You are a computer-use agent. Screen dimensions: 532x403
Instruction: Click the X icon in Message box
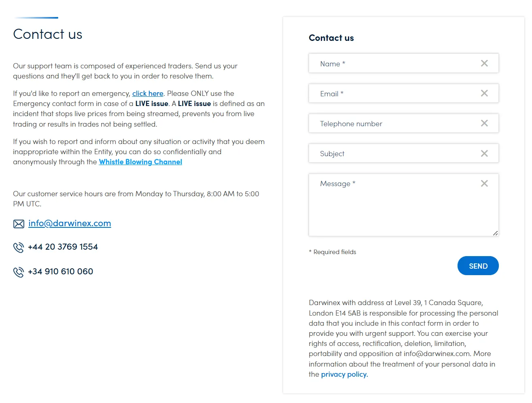[484, 183]
